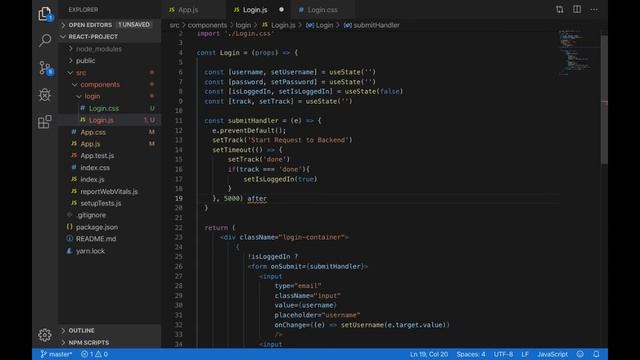Expand the Open Editors section

click(x=90, y=25)
